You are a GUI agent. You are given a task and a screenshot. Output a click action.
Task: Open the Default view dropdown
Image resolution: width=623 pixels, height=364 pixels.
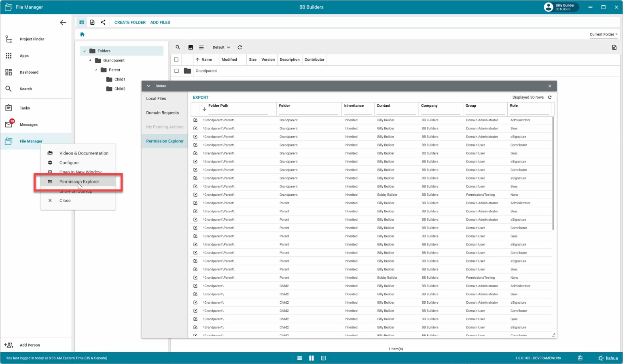[221, 47]
